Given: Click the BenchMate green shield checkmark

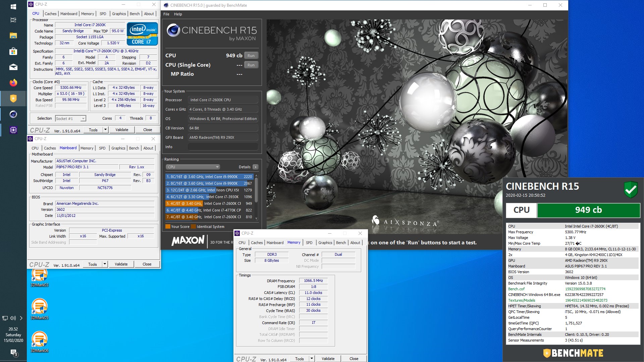Looking at the screenshot, I should point(631,190).
